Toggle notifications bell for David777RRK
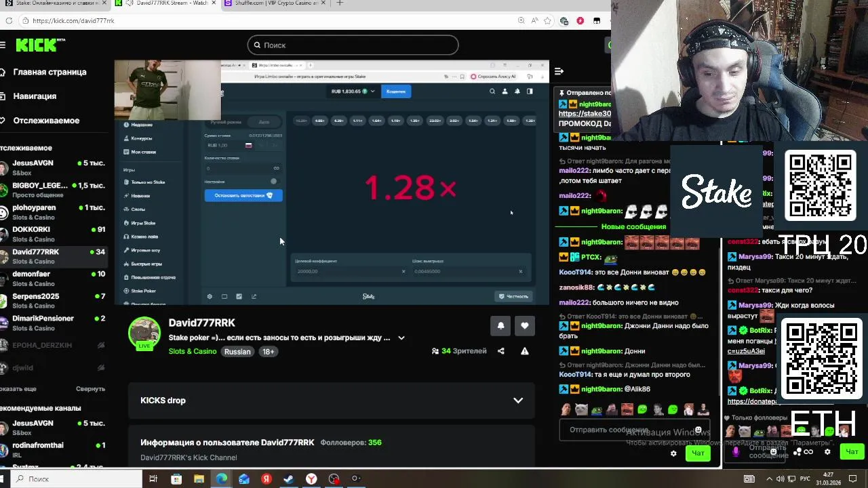 pyautogui.click(x=500, y=325)
